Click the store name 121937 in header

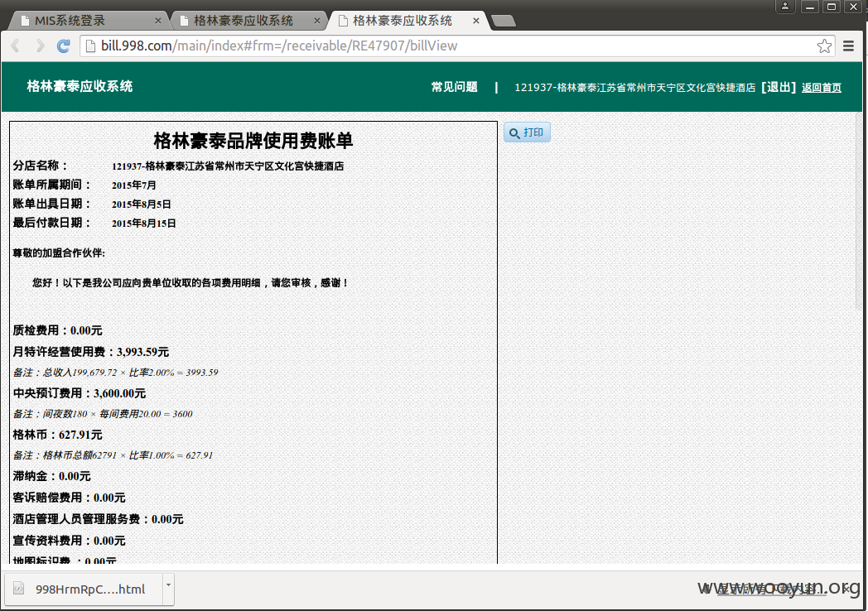tap(635, 88)
